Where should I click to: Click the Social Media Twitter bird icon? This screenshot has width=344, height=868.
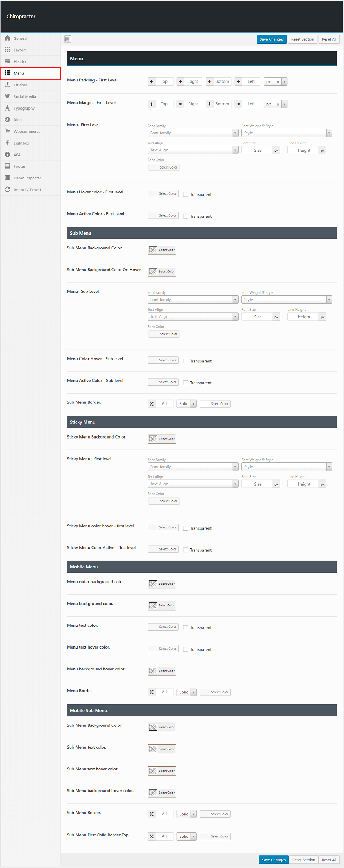tap(7, 97)
